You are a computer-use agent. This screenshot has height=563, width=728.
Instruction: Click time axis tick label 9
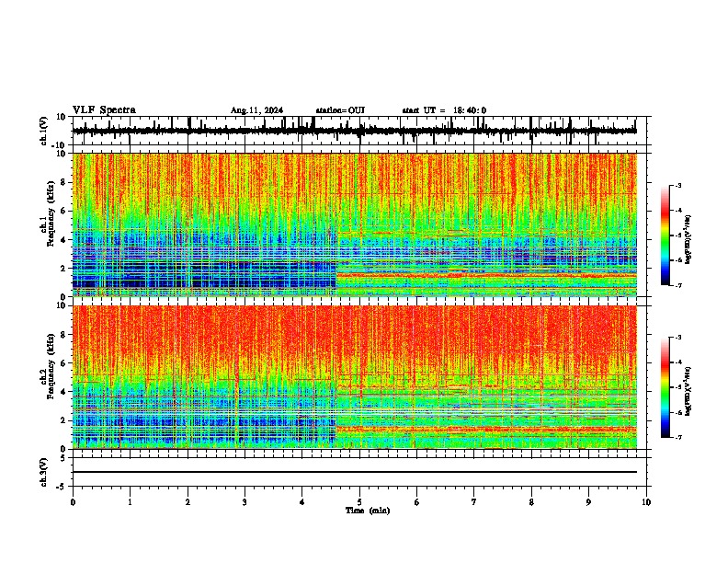click(x=588, y=502)
